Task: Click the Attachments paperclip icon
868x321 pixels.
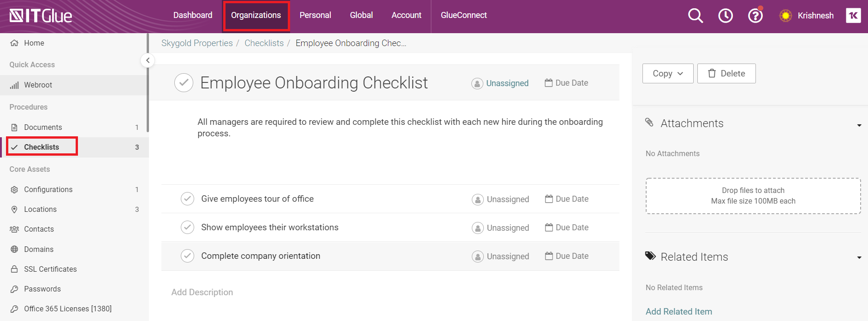Action: pyautogui.click(x=649, y=122)
